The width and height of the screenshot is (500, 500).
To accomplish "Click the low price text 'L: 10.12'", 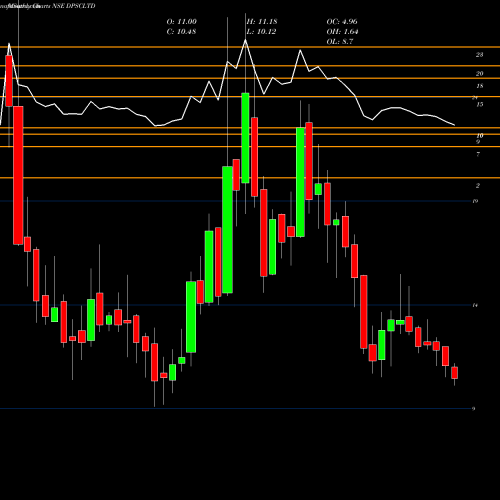I will 261,32.
